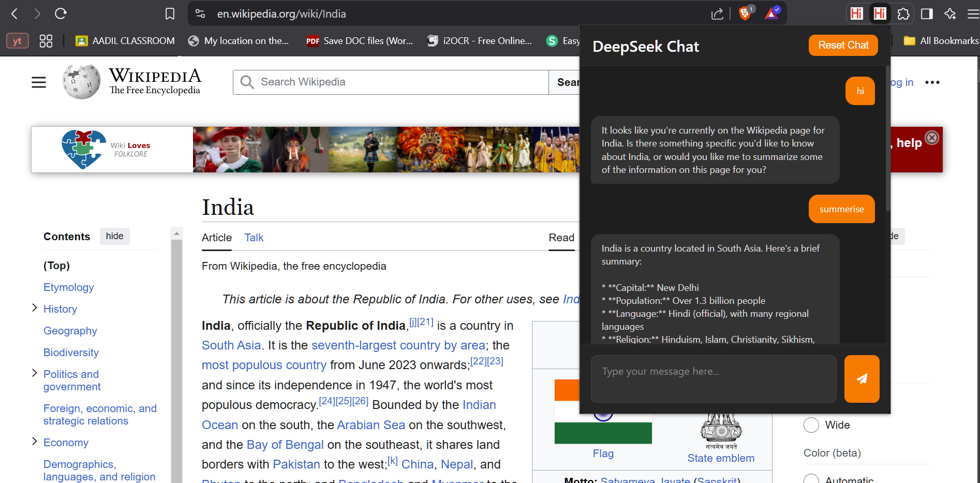Open AADIL CLASSROOM bookmark
Screen dimensions: 980x483
[125, 41]
